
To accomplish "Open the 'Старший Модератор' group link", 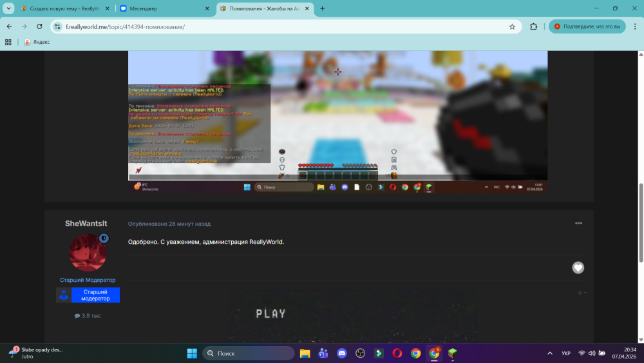I will tap(88, 280).
